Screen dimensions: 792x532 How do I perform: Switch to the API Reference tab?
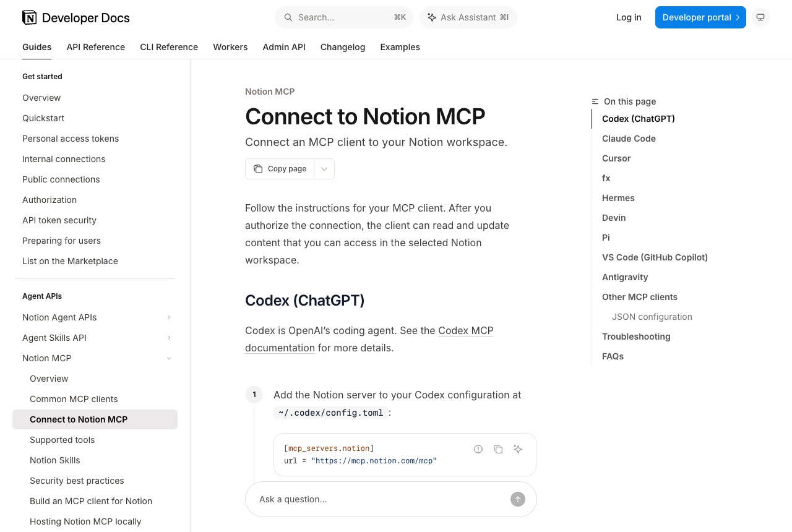coord(96,47)
